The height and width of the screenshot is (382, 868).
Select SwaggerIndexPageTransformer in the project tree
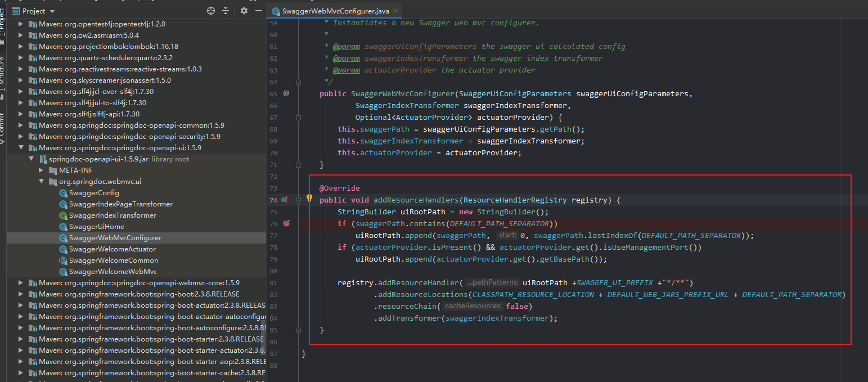(x=120, y=204)
